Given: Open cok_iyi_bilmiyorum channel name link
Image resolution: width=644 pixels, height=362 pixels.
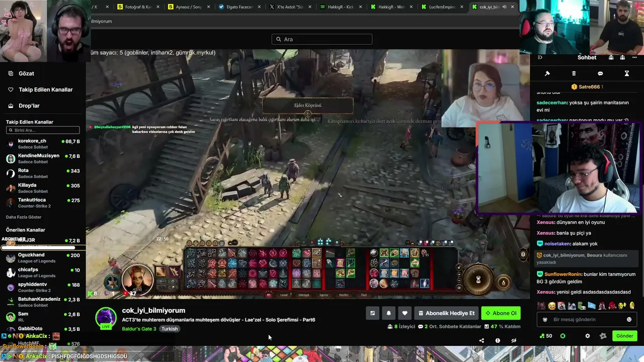Looking at the screenshot, I should point(153,310).
